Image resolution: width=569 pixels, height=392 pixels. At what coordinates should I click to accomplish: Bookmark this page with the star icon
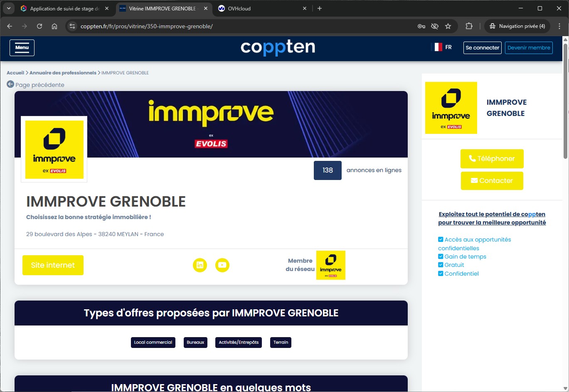point(448,26)
